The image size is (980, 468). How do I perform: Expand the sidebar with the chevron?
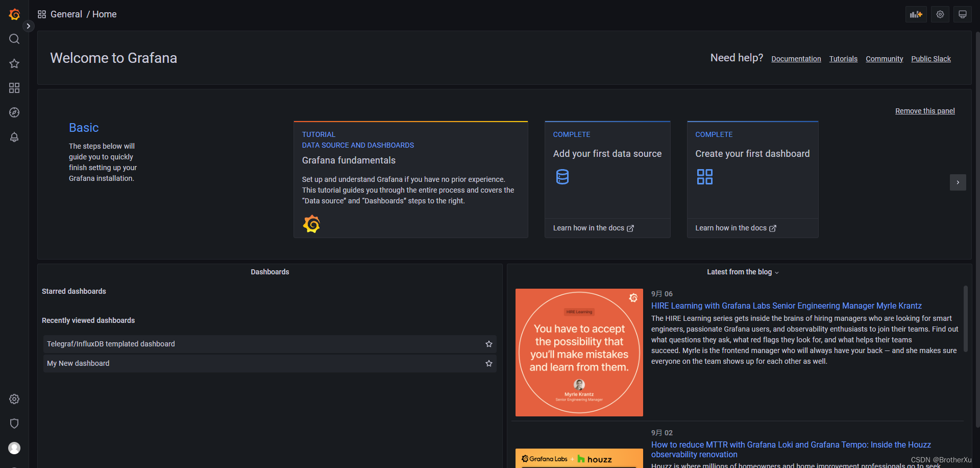pos(29,26)
